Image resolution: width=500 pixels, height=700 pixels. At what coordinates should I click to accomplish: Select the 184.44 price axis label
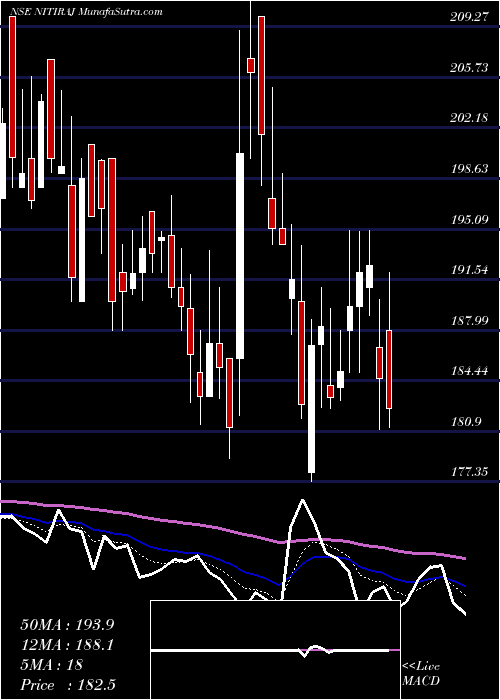pos(470,371)
